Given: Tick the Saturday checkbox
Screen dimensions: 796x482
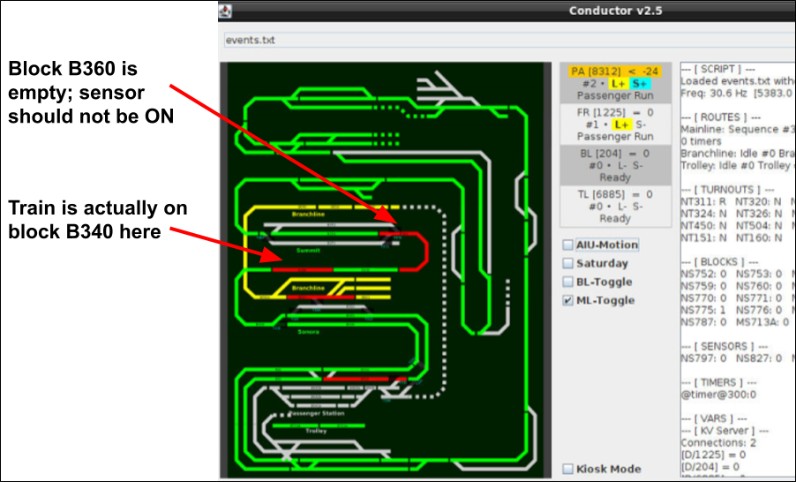Looking at the screenshot, I should pos(568,264).
